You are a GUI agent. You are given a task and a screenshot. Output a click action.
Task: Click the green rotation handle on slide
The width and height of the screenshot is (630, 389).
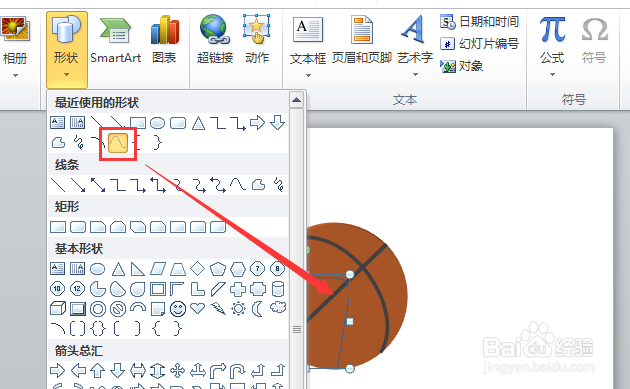pos(308,250)
